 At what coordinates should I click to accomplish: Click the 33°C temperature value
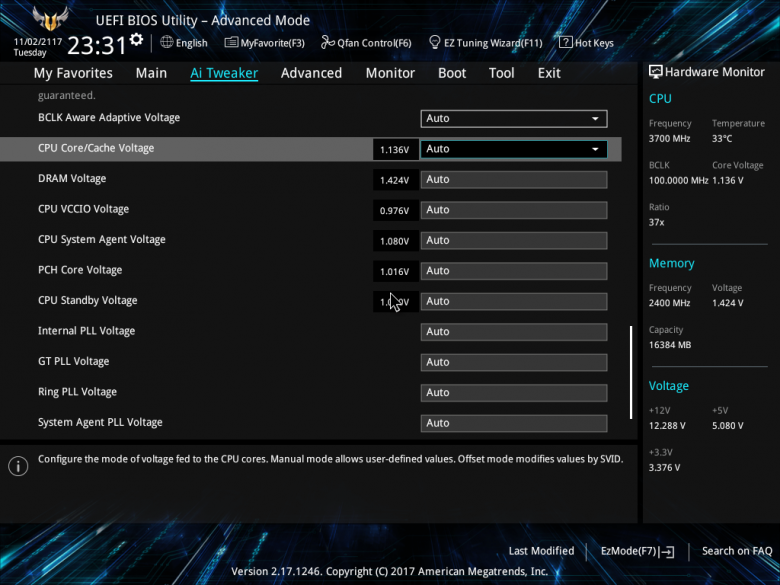click(x=722, y=139)
